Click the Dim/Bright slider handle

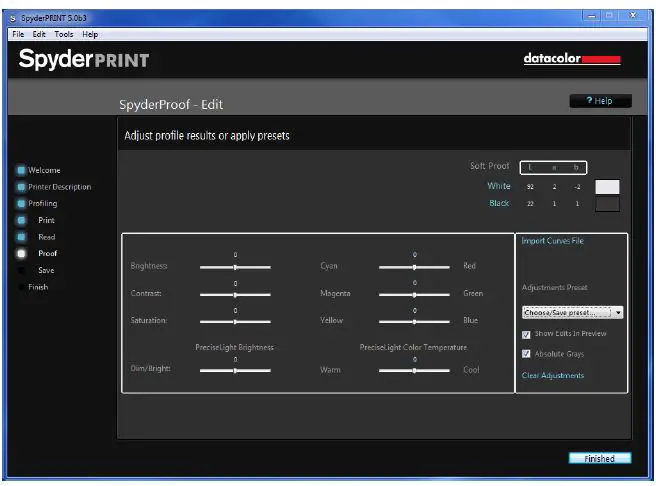(x=235, y=371)
